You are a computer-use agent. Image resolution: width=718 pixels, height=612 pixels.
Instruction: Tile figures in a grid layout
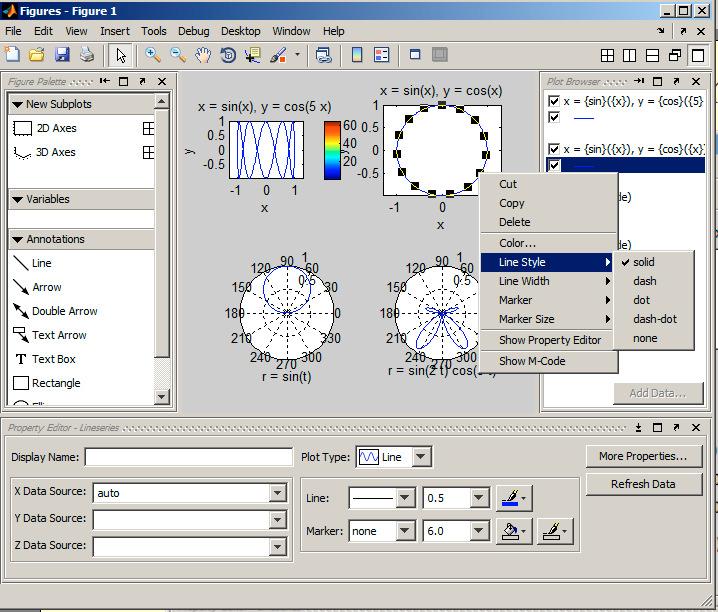coord(607,55)
